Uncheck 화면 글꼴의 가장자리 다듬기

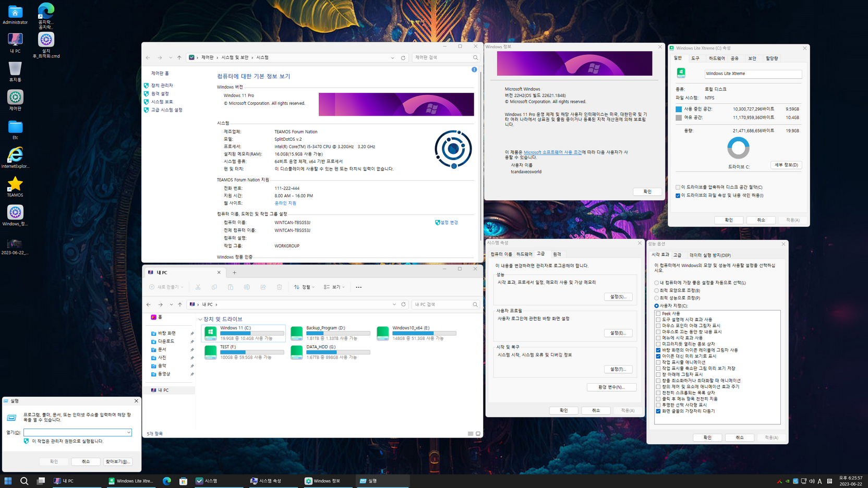pos(658,411)
